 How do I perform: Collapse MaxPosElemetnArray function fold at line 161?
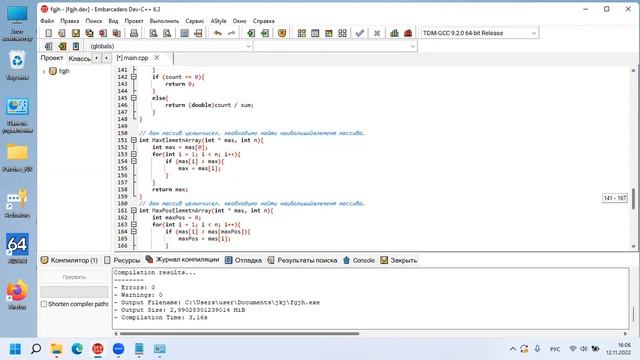coord(133,211)
